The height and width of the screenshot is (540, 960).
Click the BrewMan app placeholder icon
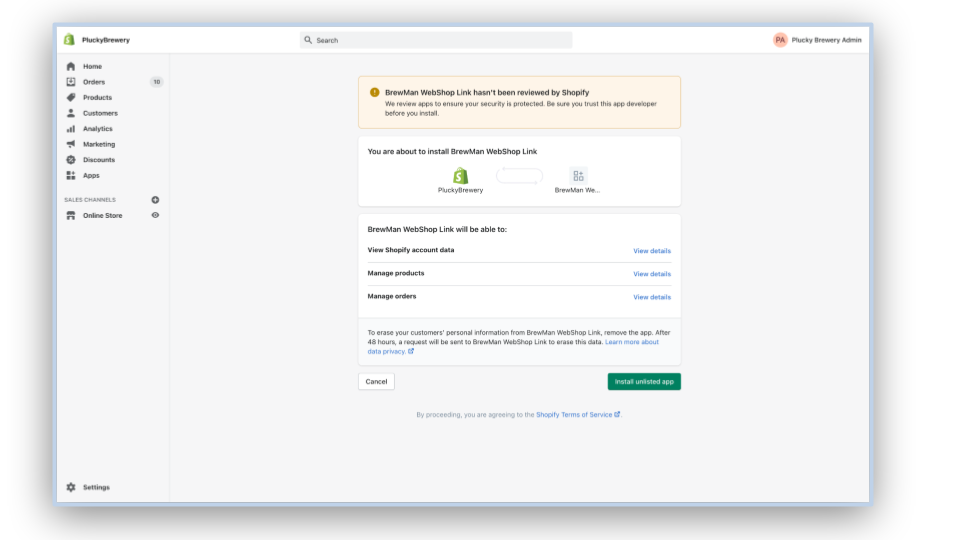[x=578, y=176]
